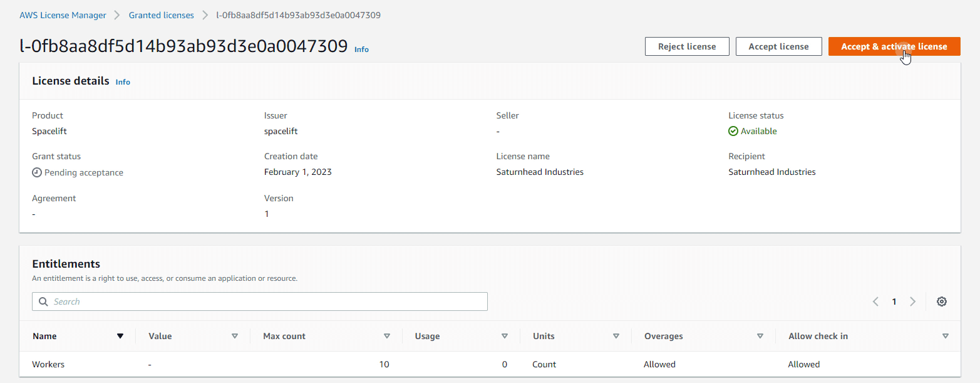Open the Max count column filter dropdown
The height and width of the screenshot is (383, 980).
[x=387, y=336]
